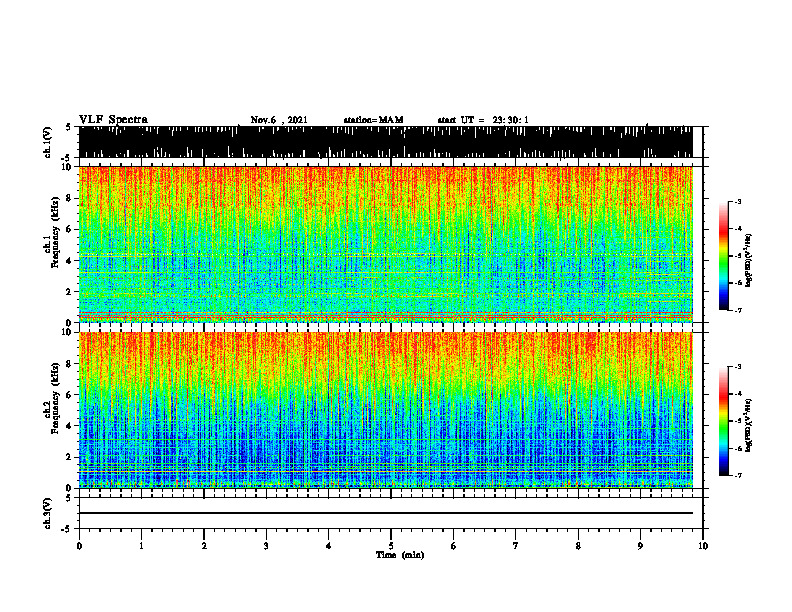Click the "ch.3(V)" axis label

[x=48, y=514]
